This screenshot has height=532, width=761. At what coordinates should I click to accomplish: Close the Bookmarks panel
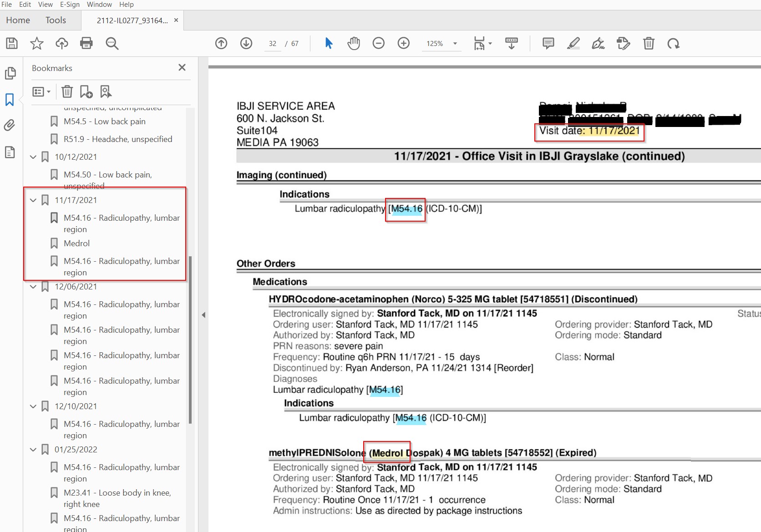pyautogui.click(x=182, y=68)
